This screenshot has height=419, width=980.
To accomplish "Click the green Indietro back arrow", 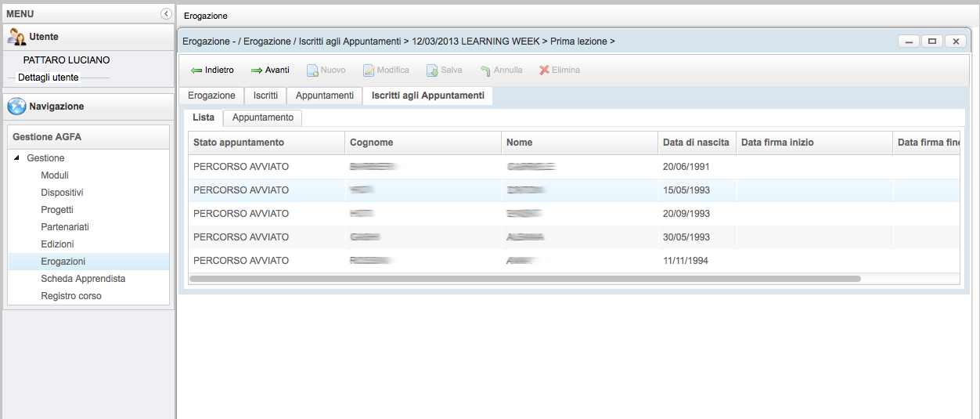I will [196, 70].
